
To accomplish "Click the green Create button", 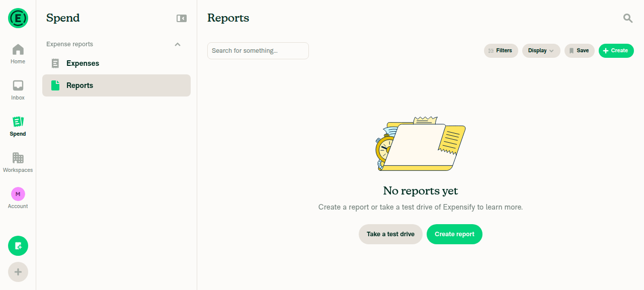I will (x=616, y=51).
